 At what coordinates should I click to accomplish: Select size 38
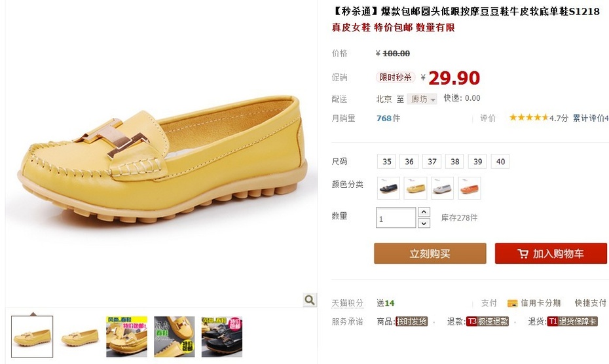click(x=455, y=162)
